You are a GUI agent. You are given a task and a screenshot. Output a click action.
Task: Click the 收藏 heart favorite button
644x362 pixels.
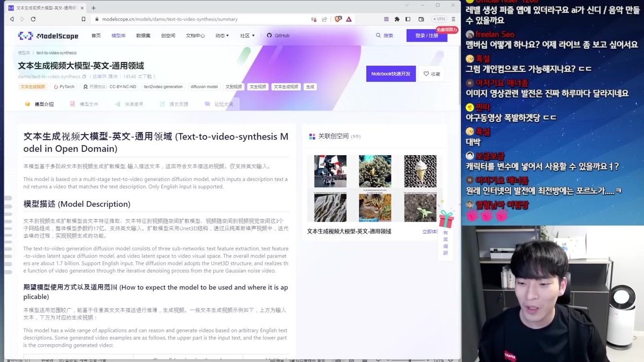click(432, 74)
